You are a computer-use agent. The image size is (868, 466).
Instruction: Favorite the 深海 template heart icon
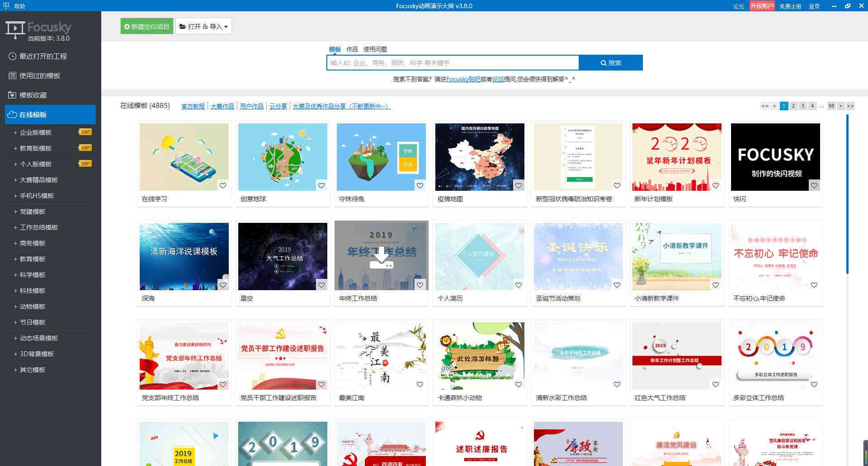pyautogui.click(x=223, y=285)
